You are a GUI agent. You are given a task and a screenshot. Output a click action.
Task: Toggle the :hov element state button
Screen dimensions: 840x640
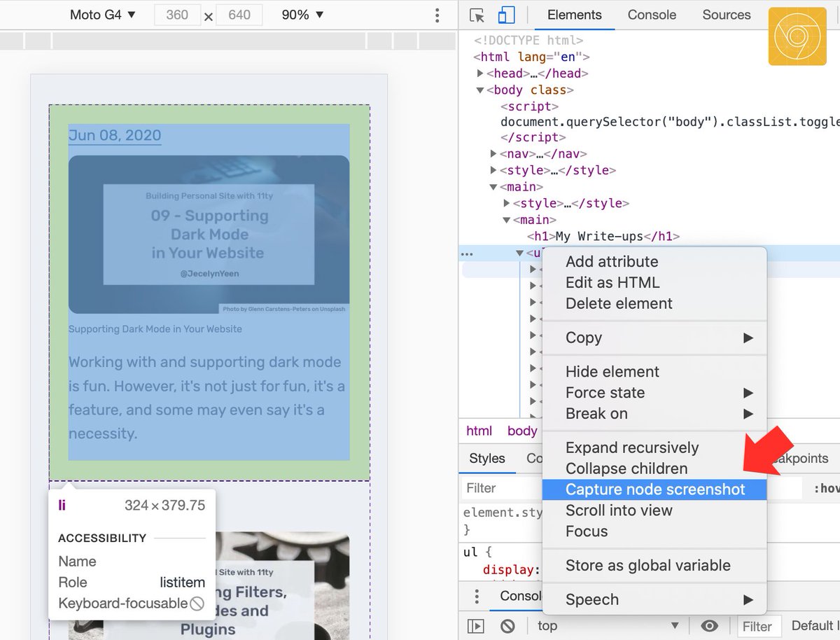pyautogui.click(x=827, y=488)
